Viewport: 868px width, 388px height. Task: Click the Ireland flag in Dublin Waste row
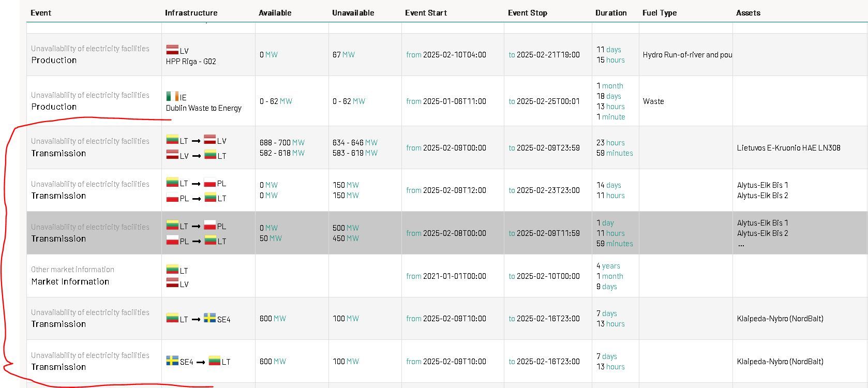[172, 96]
